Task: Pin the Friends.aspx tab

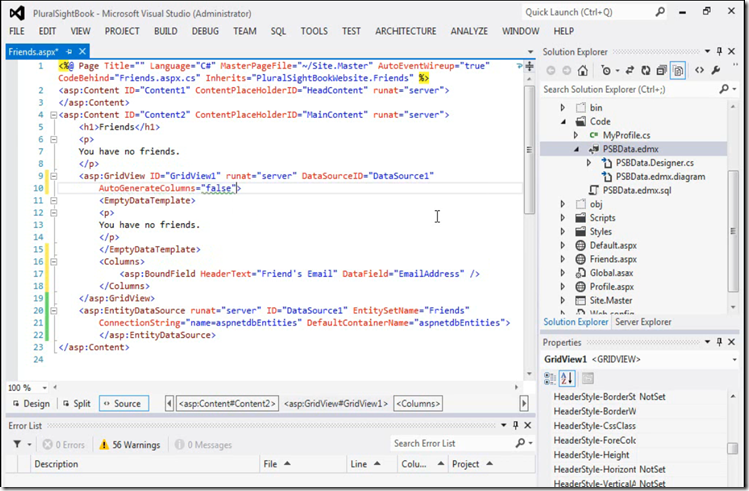Action: coord(69,51)
